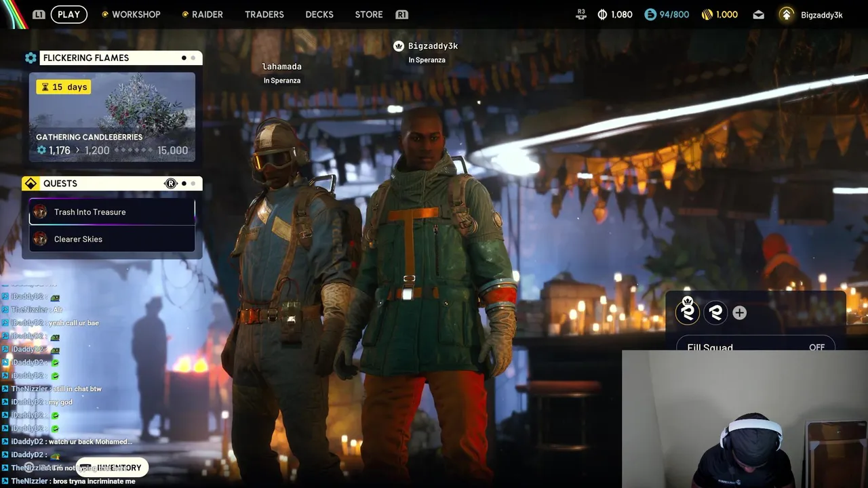Screen dimensions: 868x488
Task: Open the Gathering Candleberries event card
Action: [112, 117]
